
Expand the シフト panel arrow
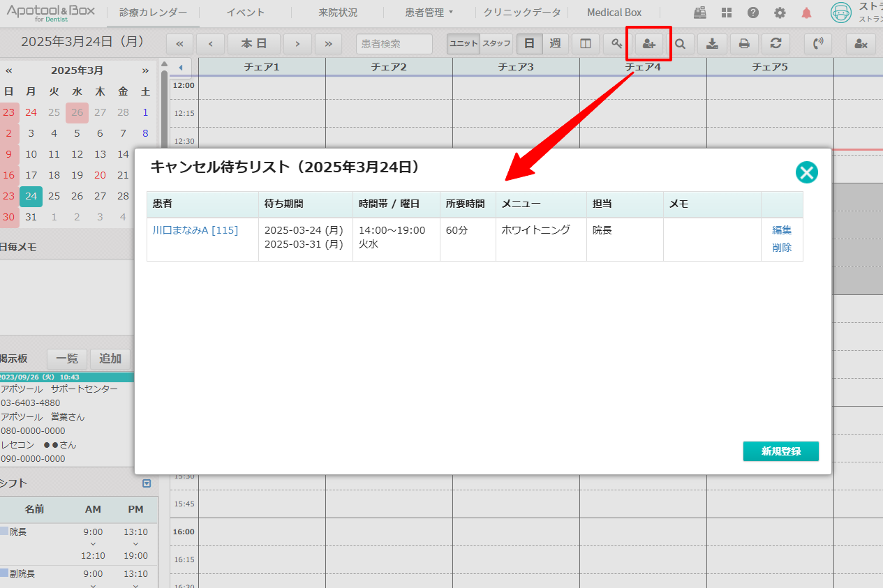click(147, 483)
